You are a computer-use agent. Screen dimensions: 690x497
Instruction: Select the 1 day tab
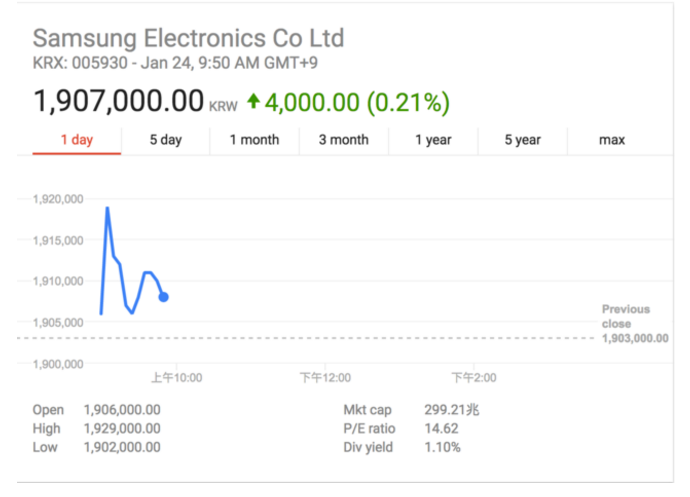[x=77, y=140]
